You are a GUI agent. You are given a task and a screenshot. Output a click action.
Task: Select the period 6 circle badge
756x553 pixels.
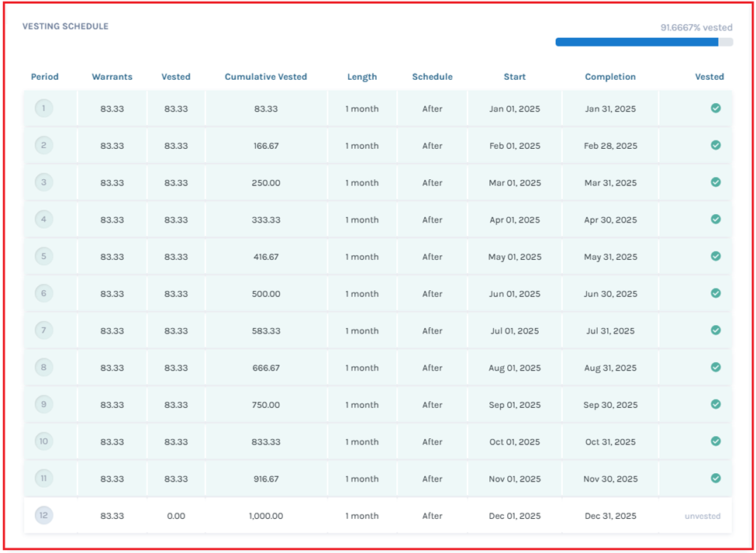coord(43,294)
